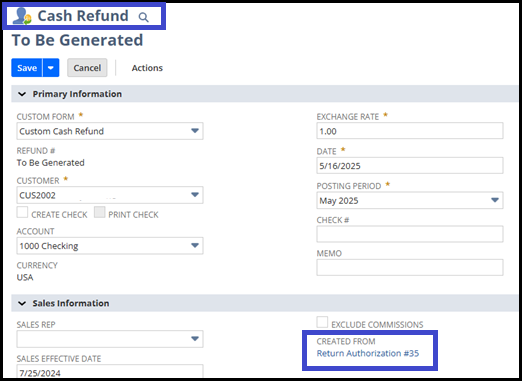Enable the Create Check checkbox
Screen dimensions: 522x381
pos(22,212)
